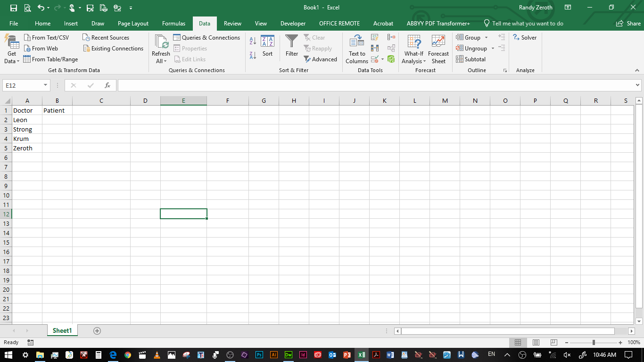Switch to Page Break Preview
The width and height of the screenshot is (644, 362).
[554, 342]
